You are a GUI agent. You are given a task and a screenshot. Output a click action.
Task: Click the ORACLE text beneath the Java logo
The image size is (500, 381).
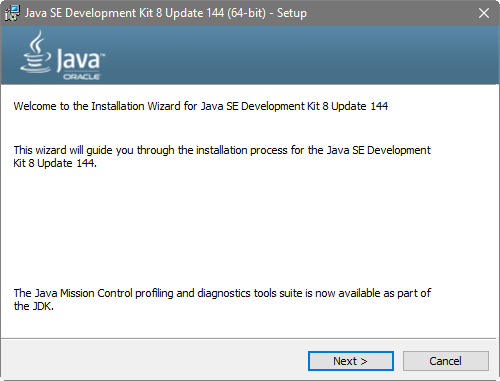[82, 77]
